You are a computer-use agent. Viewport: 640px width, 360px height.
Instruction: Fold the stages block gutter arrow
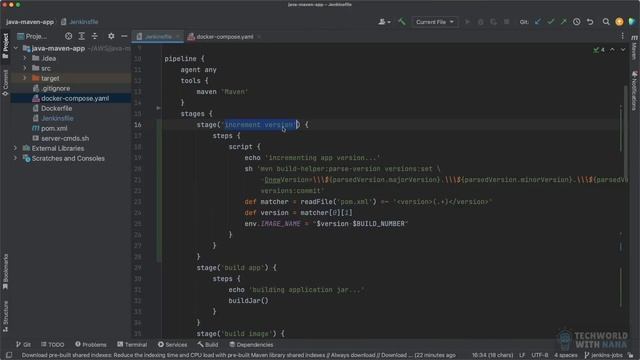point(158,108)
